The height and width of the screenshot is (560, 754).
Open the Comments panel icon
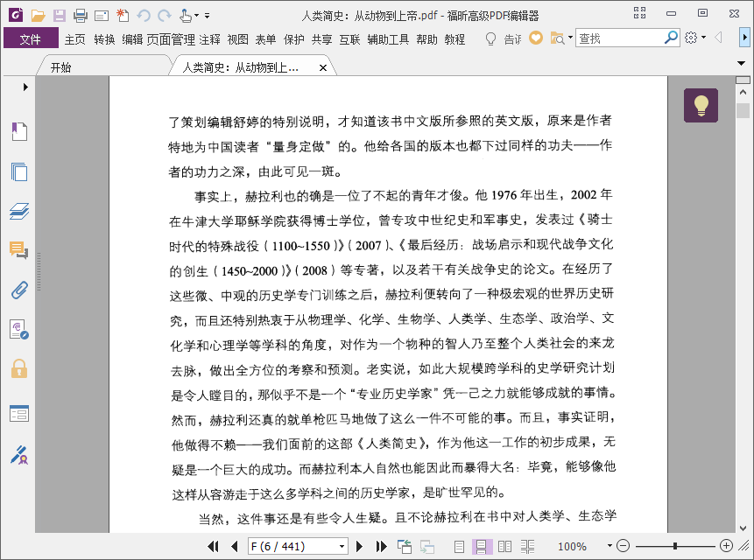click(x=19, y=250)
